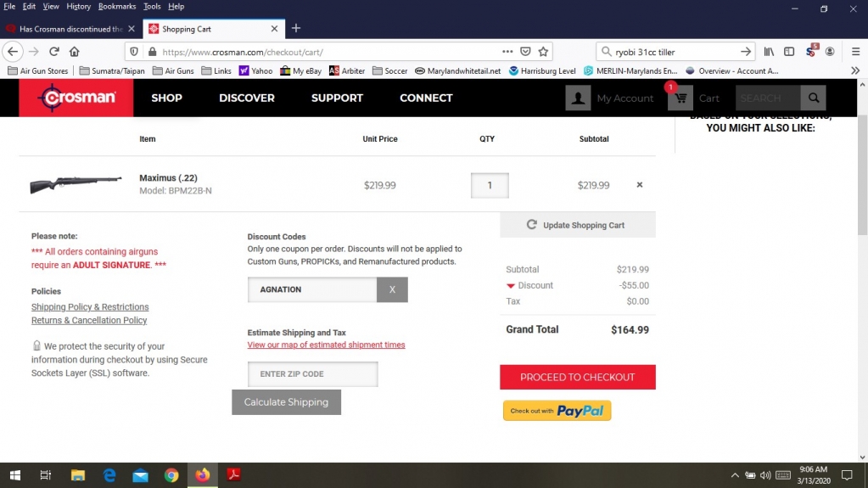Click the site search magnifier button
The width and height of the screenshot is (868, 488).
(813, 98)
